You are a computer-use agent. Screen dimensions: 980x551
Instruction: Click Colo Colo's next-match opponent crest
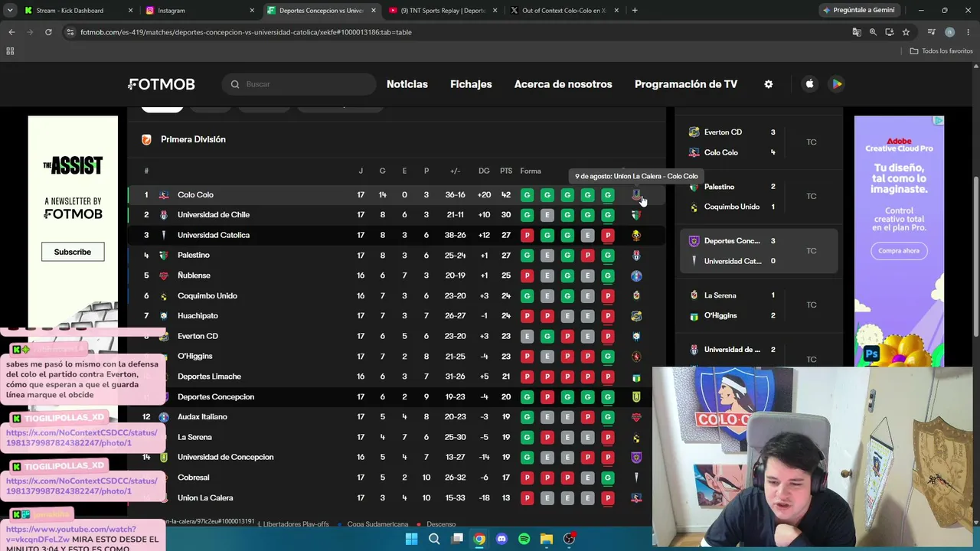(x=636, y=195)
